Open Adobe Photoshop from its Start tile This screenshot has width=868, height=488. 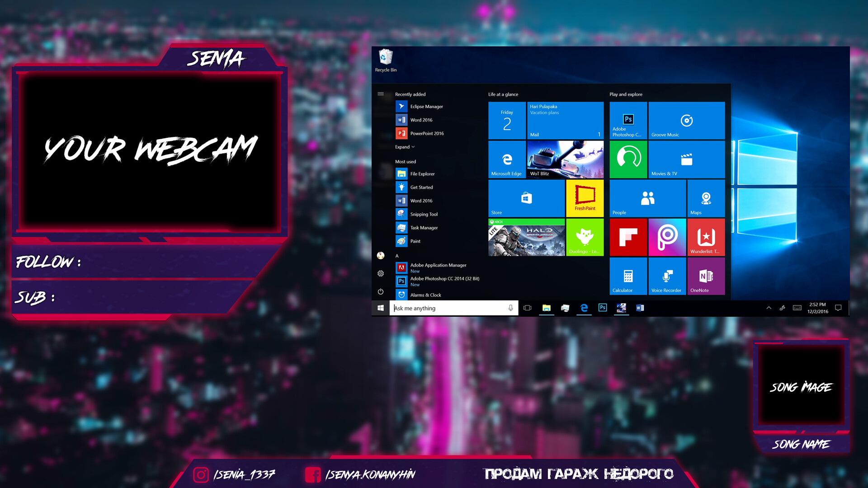[628, 120]
